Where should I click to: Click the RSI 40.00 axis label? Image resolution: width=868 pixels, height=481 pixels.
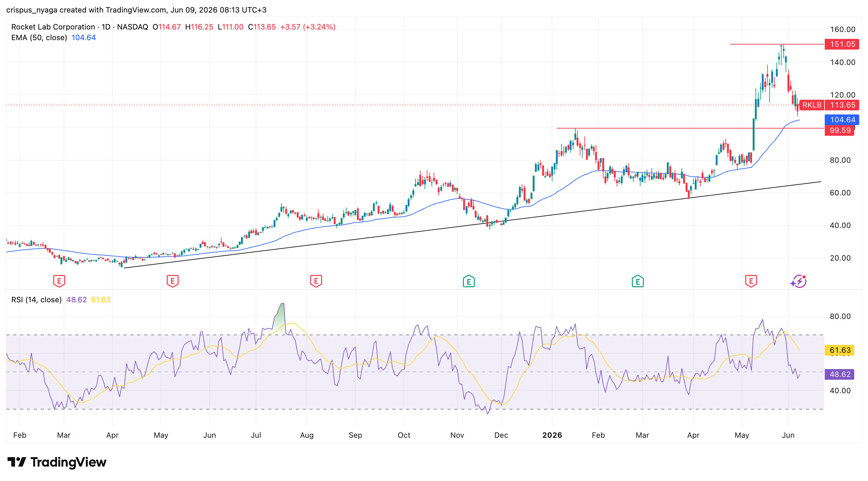[x=840, y=391]
